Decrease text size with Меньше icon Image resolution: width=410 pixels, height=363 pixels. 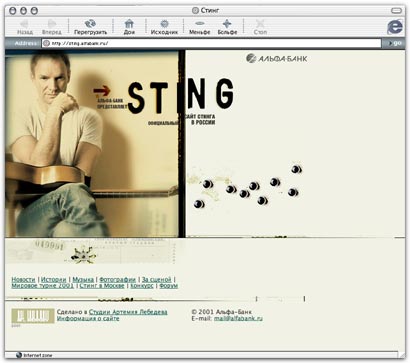tap(200, 24)
